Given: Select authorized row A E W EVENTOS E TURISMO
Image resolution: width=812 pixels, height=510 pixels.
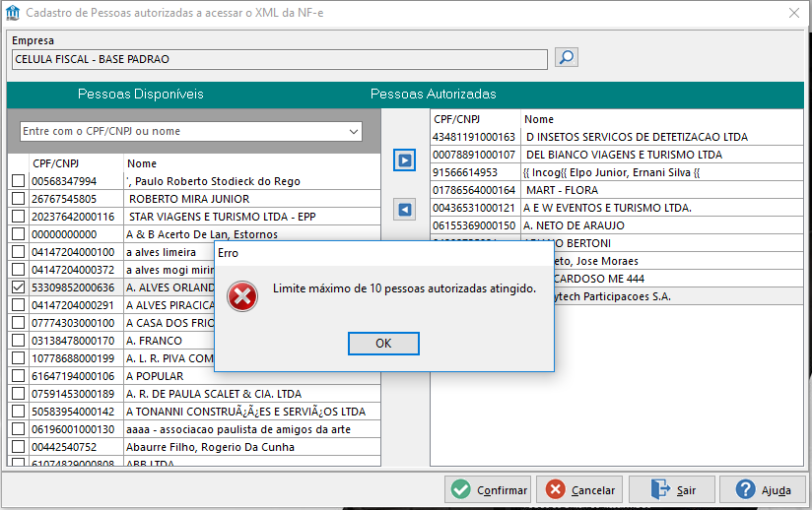Looking at the screenshot, I should [x=617, y=208].
